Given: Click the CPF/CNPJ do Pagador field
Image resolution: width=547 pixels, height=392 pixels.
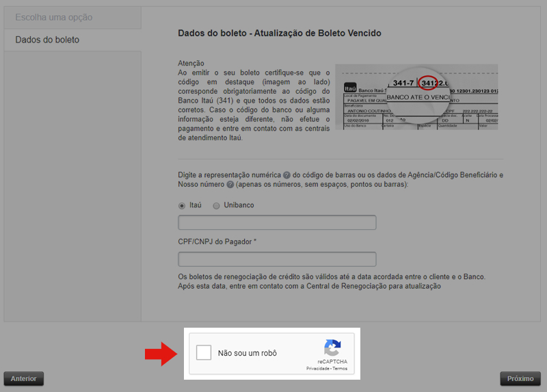Looking at the screenshot, I should pyautogui.click(x=277, y=259).
